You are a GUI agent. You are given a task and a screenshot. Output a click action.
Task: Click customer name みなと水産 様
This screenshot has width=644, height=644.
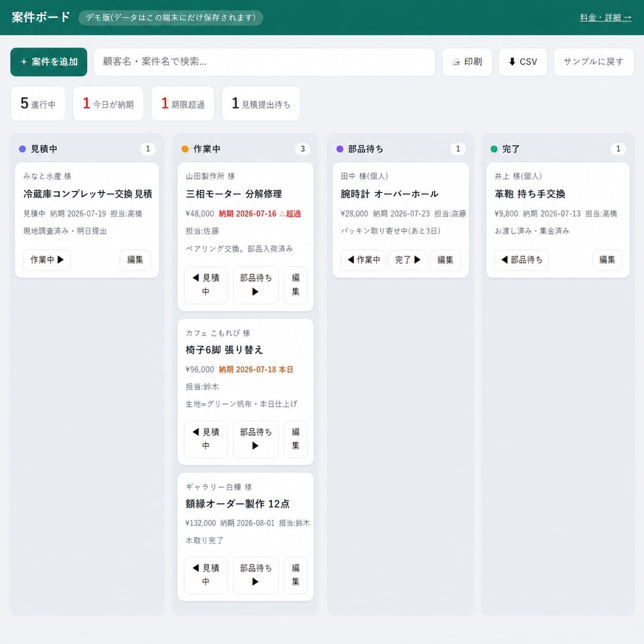48,176
